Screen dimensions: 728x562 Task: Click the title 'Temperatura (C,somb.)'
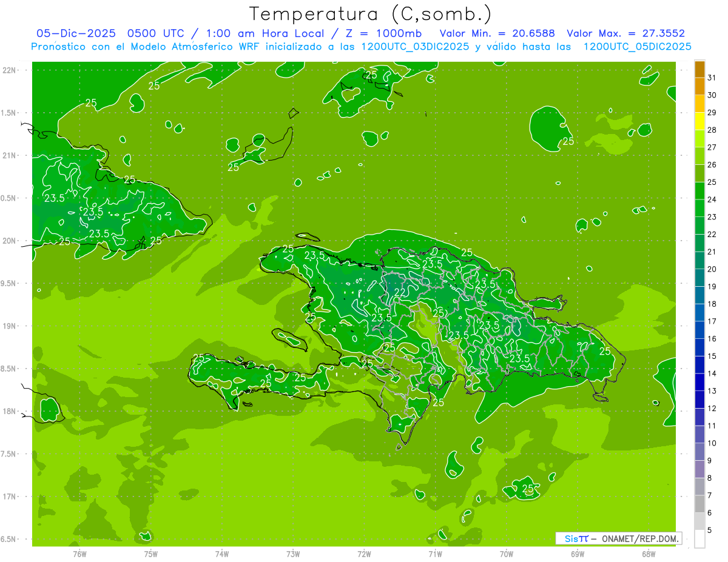click(371, 14)
